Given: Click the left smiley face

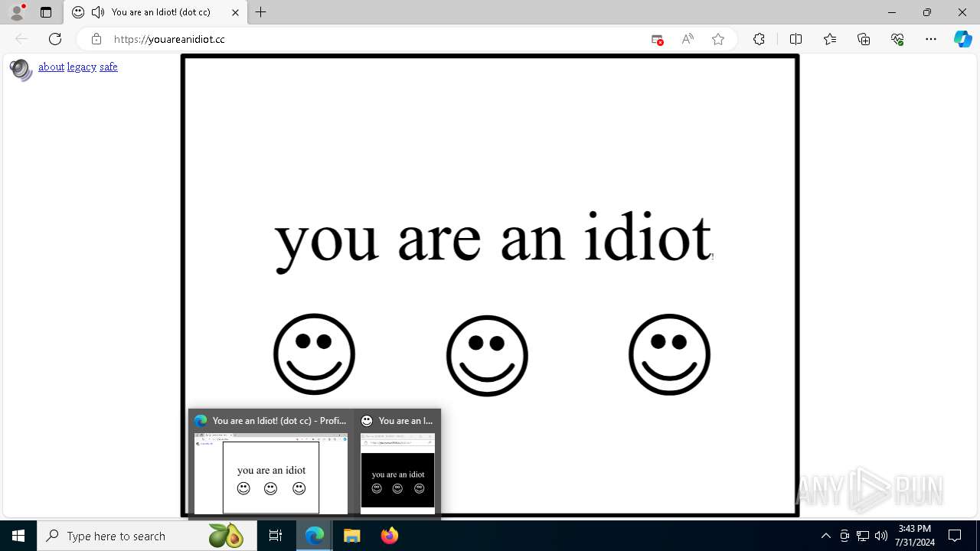Looking at the screenshot, I should click(314, 354).
